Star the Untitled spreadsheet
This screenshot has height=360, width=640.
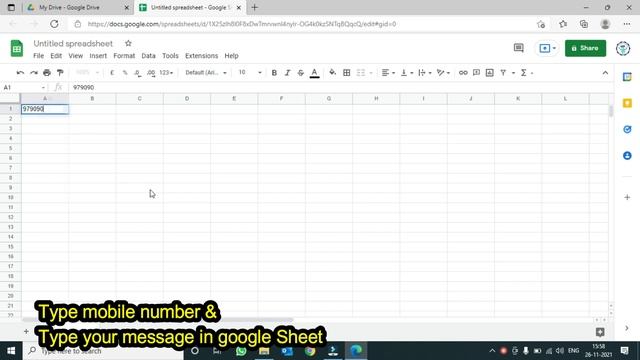click(x=128, y=43)
